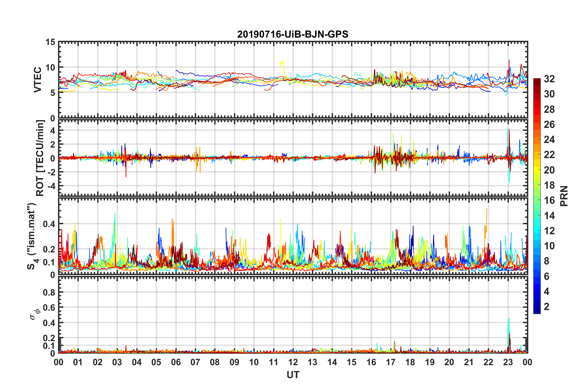This screenshot has width=586, height=392.
Task: Click x-axis tick label 23
Action: click(x=508, y=362)
